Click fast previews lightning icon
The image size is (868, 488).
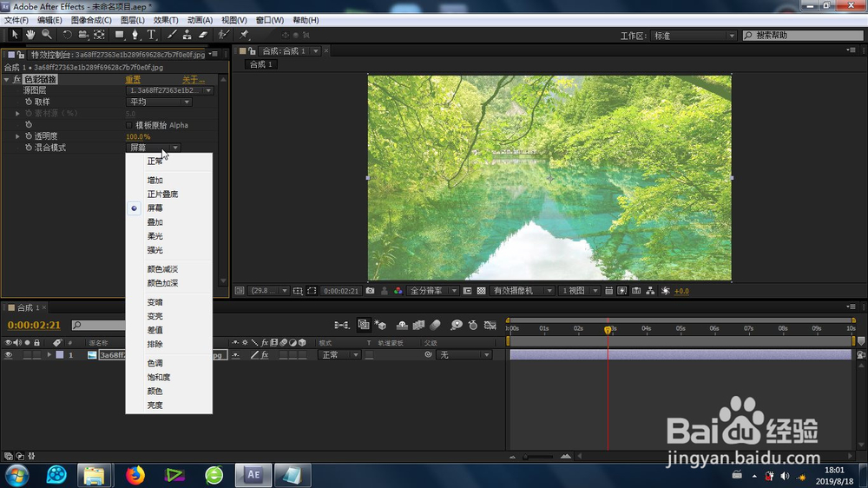click(622, 291)
